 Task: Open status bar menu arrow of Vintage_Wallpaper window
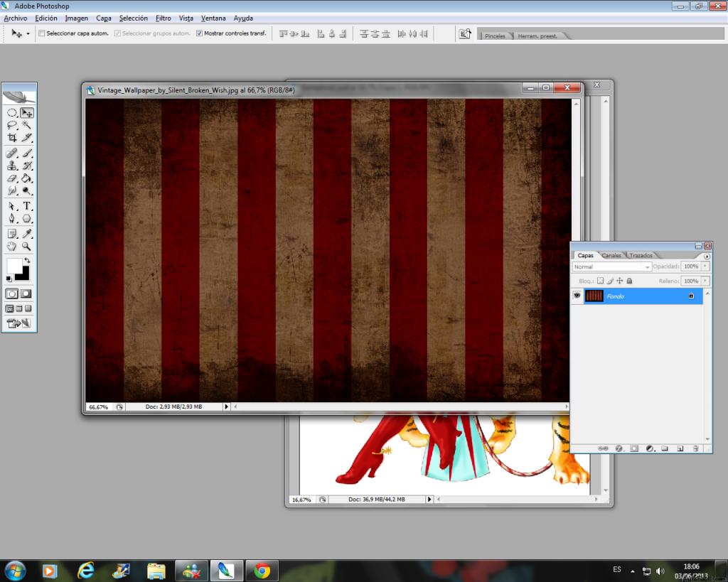(x=227, y=406)
